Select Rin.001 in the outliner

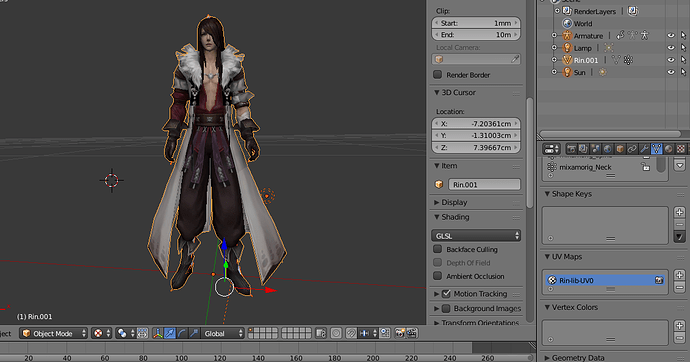[x=586, y=60]
